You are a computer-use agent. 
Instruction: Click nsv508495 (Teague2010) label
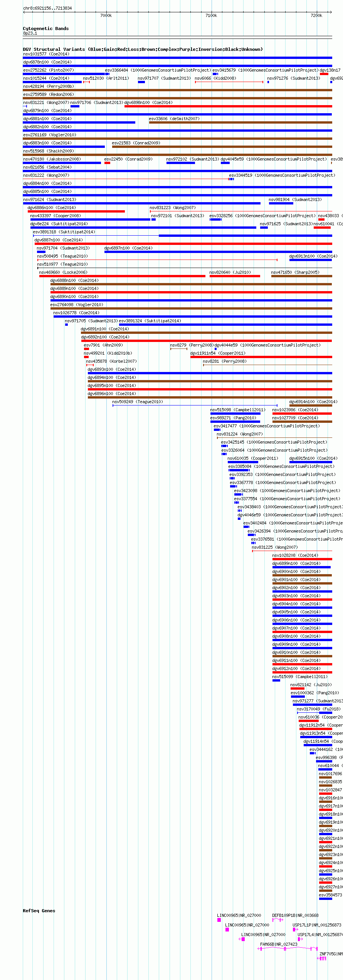point(62,256)
